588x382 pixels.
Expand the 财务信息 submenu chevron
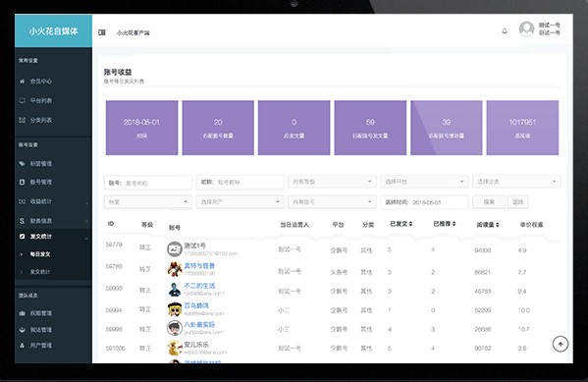(86, 221)
